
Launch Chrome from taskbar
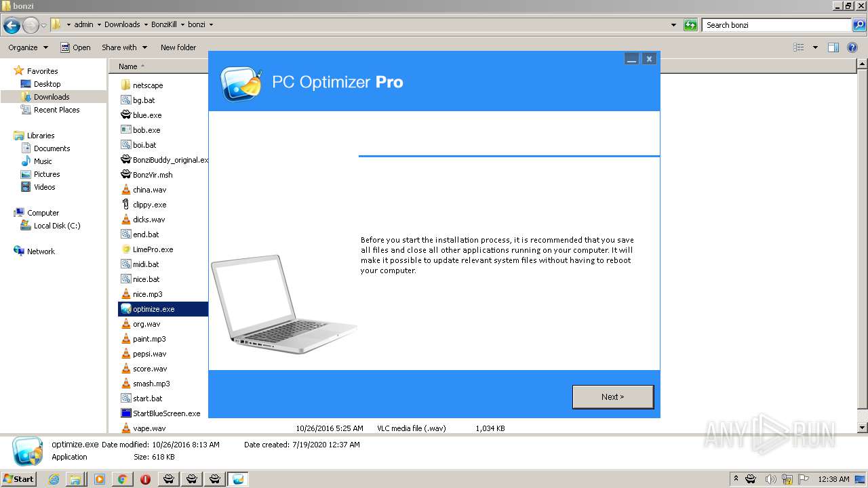122,479
